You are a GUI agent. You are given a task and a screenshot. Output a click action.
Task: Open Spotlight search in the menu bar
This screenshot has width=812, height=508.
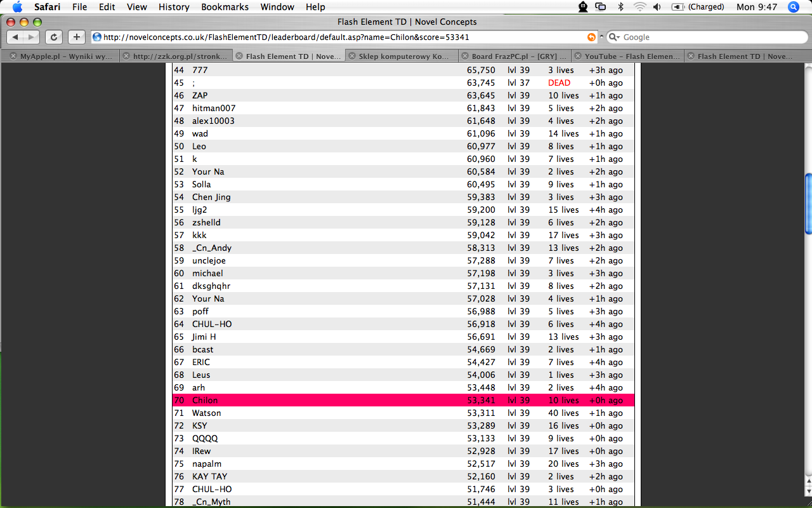[x=793, y=7]
